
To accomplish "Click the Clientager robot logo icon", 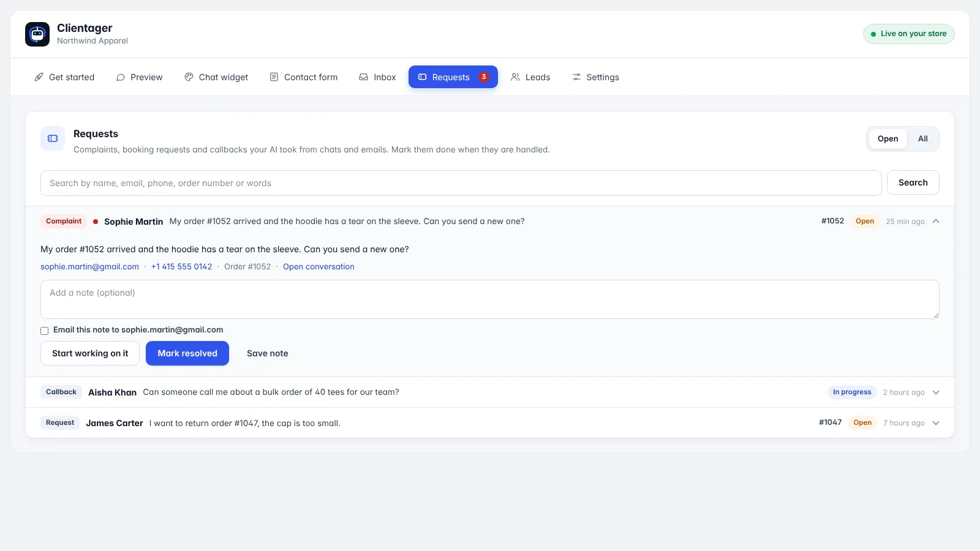I will [x=37, y=34].
